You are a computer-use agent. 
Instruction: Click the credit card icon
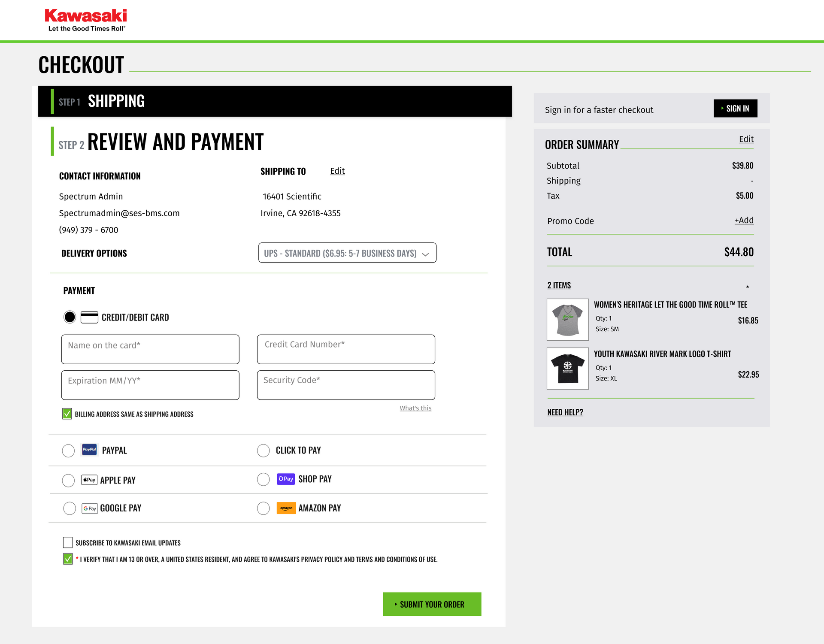[89, 317]
